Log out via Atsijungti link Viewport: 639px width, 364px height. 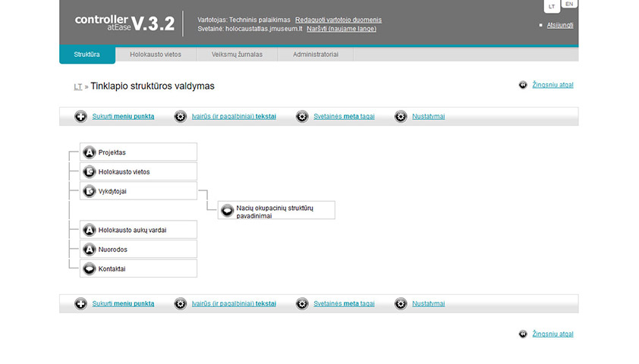[560, 25]
